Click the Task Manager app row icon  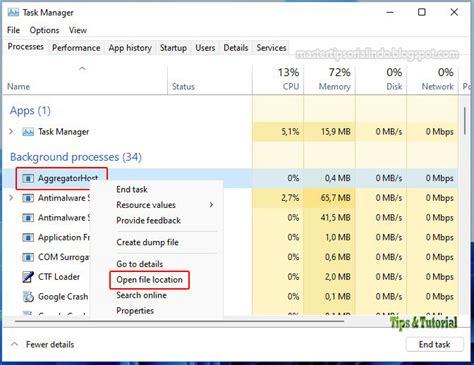[x=28, y=132]
